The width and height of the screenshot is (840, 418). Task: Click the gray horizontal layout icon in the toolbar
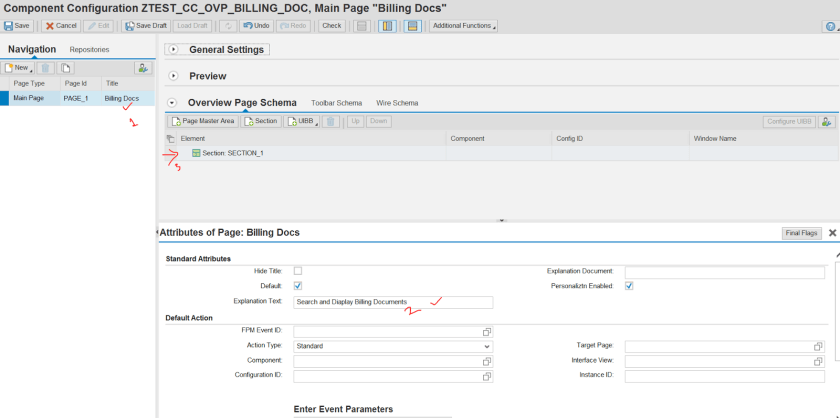click(362, 26)
